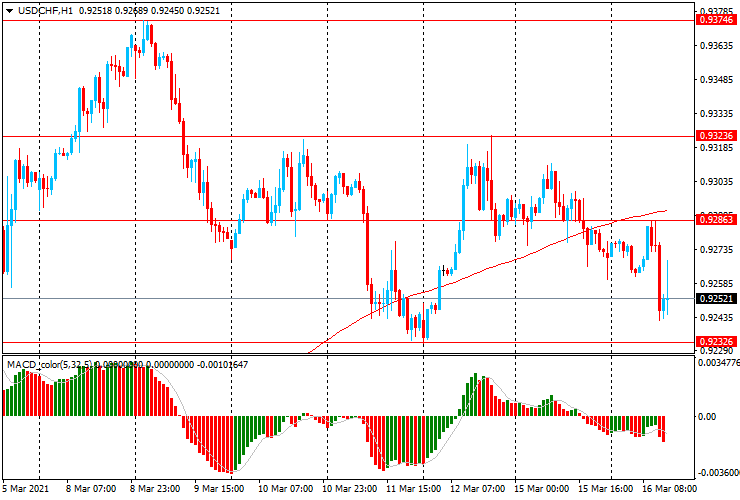Click the 0.93035 price axis value
Image resolution: width=740 pixels, height=500 pixels.
pyautogui.click(x=714, y=182)
